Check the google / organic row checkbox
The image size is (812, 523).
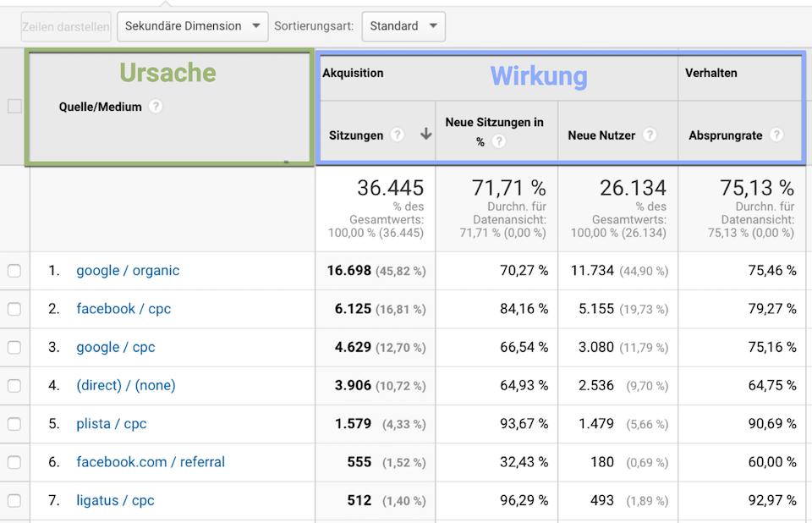pyautogui.click(x=14, y=270)
